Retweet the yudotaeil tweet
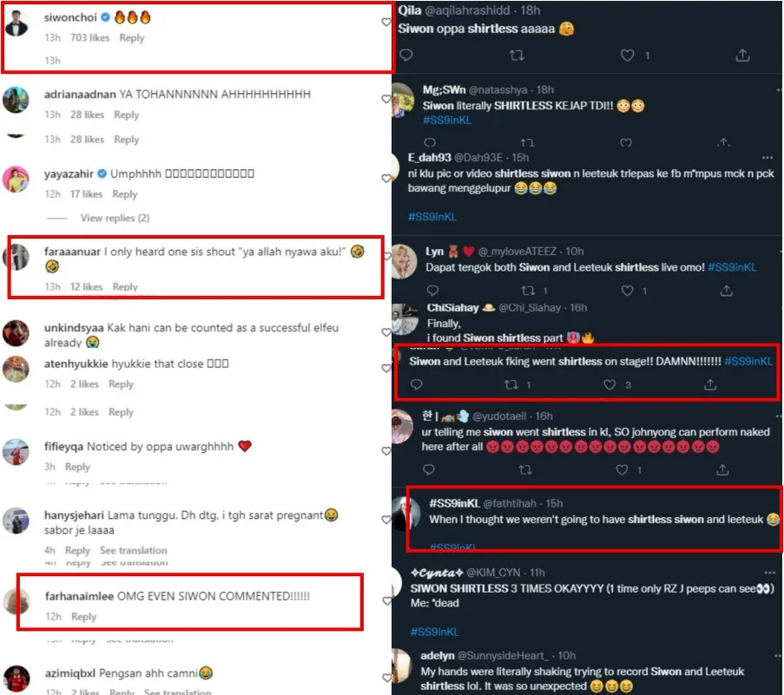Image resolution: width=784 pixels, height=695 pixels. [x=525, y=469]
